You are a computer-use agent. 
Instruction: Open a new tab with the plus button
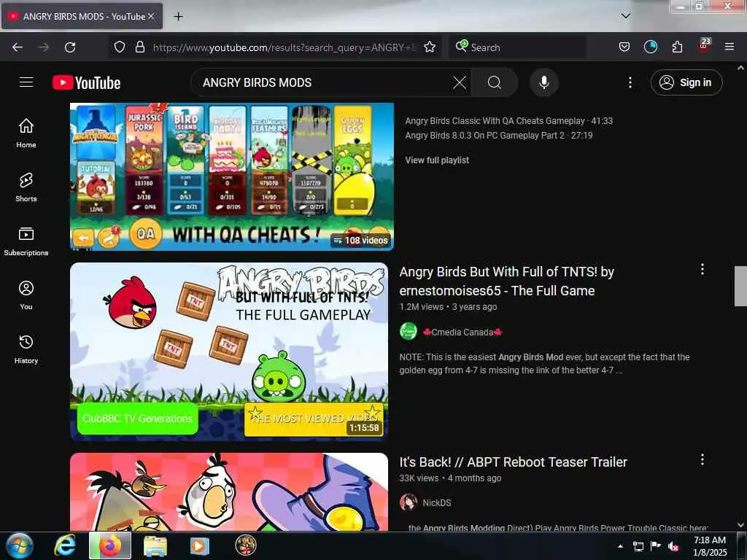click(178, 16)
